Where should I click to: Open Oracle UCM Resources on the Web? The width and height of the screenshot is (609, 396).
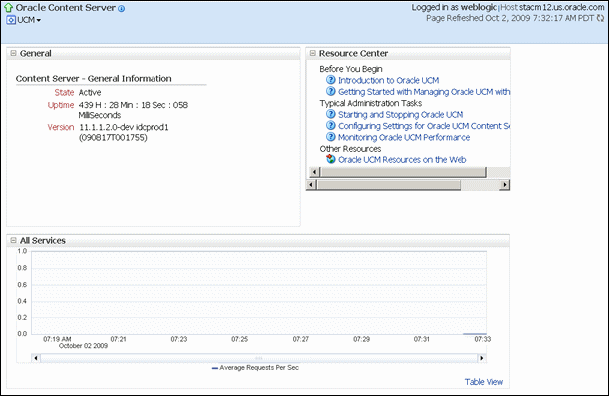click(x=402, y=160)
